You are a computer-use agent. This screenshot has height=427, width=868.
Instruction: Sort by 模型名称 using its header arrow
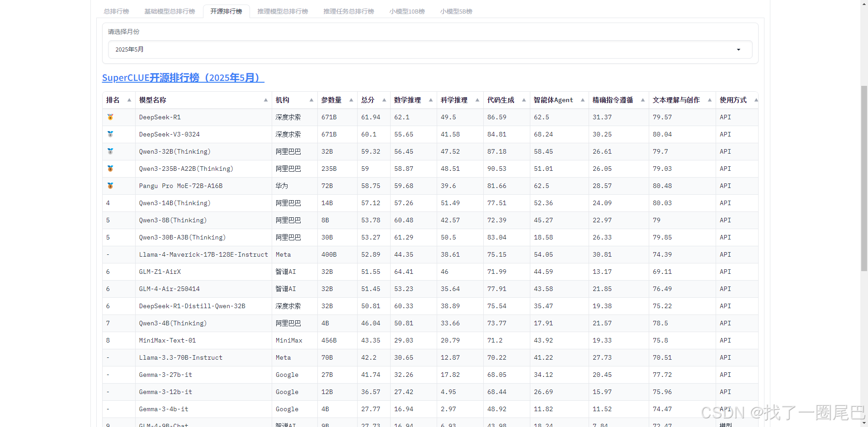[265, 100]
